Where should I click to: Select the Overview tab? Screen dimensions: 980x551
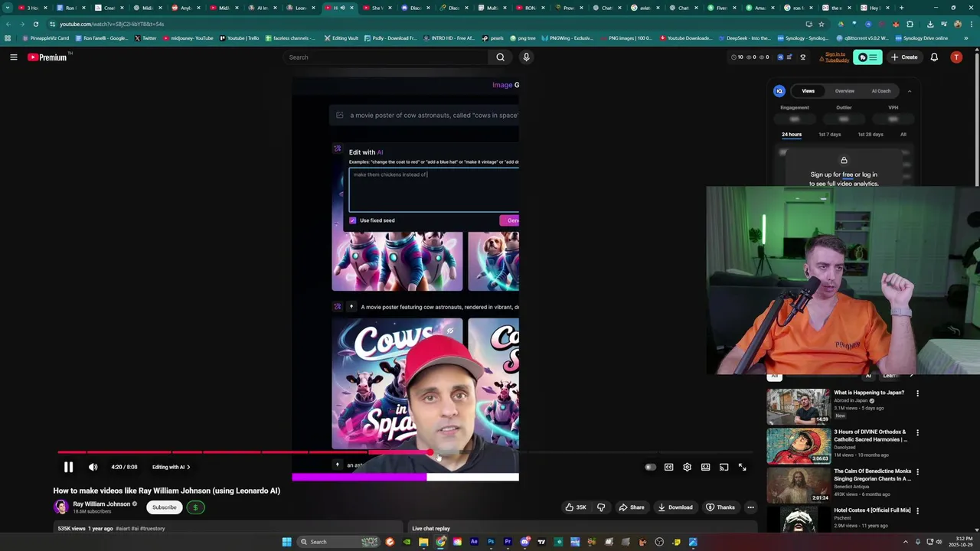click(x=844, y=91)
